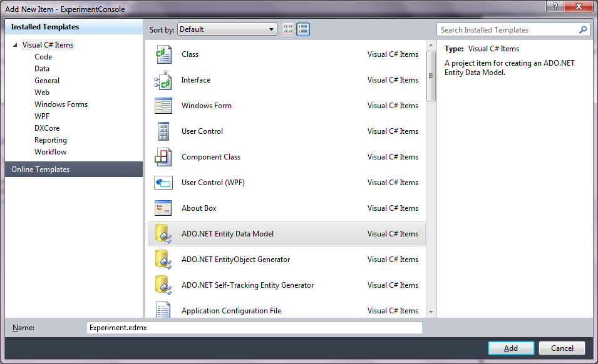Image resolution: width=598 pixels, height=364 pixels.
Task: Select the DXCore category
Action: click(x=47, y=128)
